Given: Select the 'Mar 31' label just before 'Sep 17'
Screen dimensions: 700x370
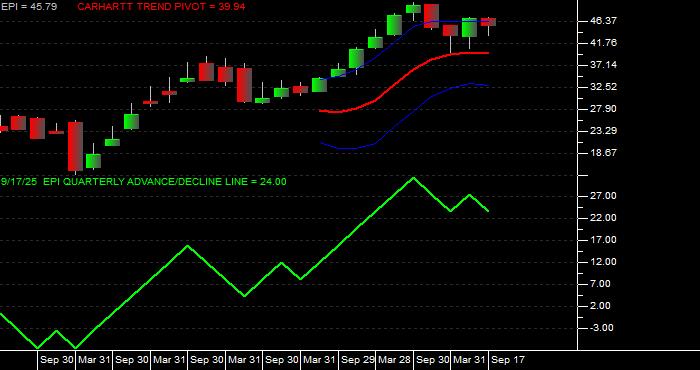Looking at the screenshot, I should (x=470, y=360).
